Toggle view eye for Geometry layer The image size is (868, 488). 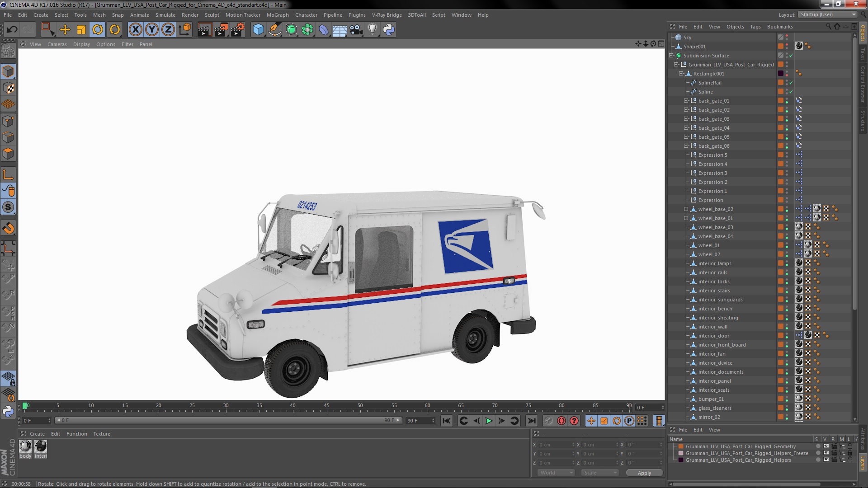click(x=826, y=446)
